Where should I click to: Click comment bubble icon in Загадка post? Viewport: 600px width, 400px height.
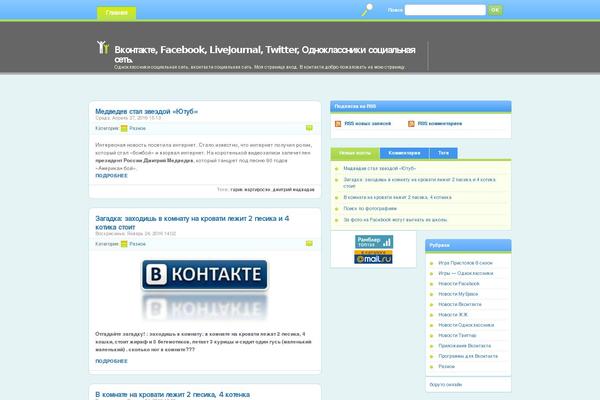pos(309,243)
